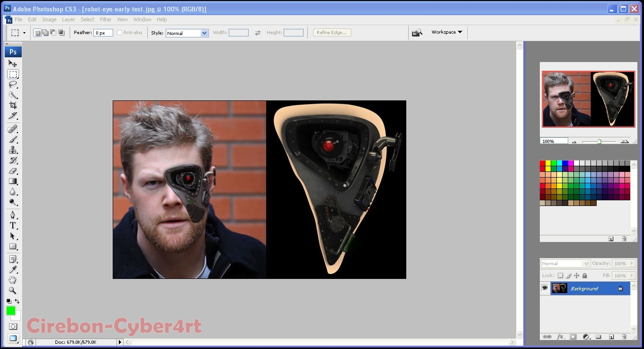Select the Blur tool
This screenshot has width=644, height=349.
coord(13,192)
